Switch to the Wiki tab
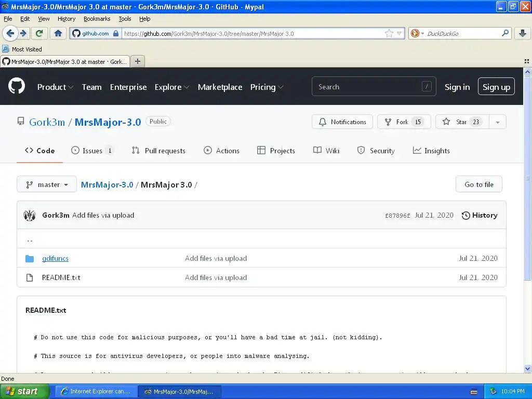 pyautogui.click(x=326, y=151)
